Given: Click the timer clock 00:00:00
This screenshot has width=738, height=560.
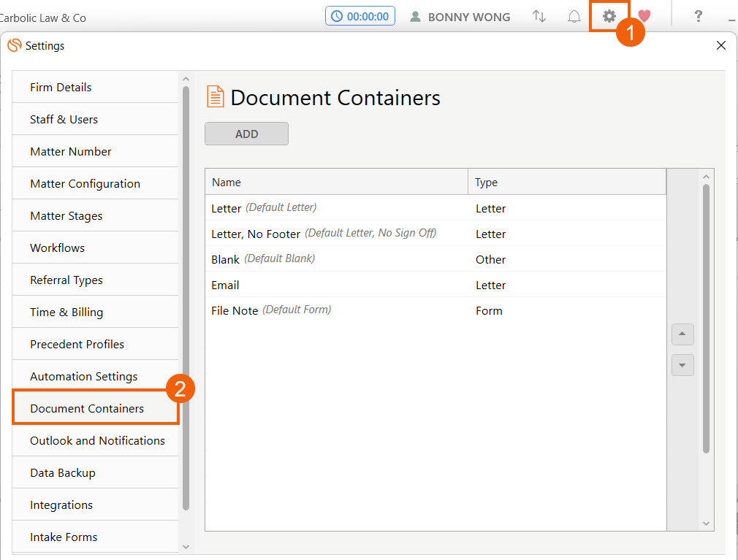Looking at the screenshot, I should 360,16.
